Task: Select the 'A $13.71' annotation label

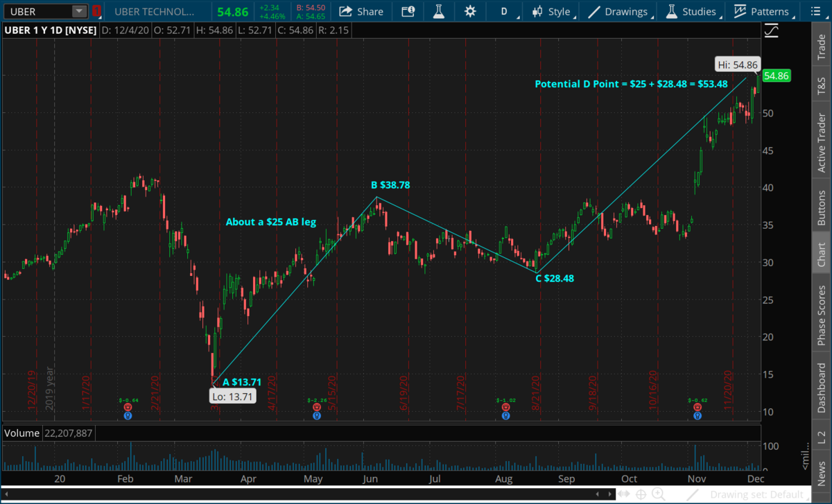Action: (243, 381)
